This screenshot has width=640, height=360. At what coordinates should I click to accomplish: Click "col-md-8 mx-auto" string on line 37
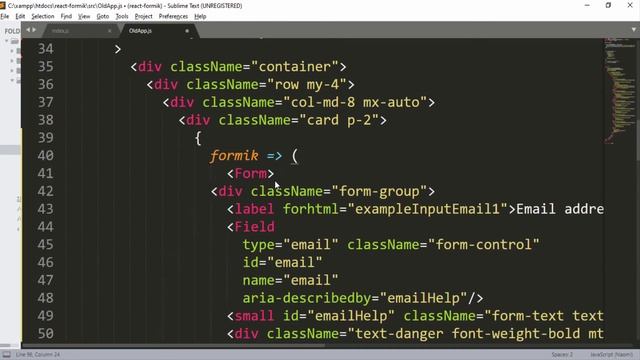[x=355, y=102]
